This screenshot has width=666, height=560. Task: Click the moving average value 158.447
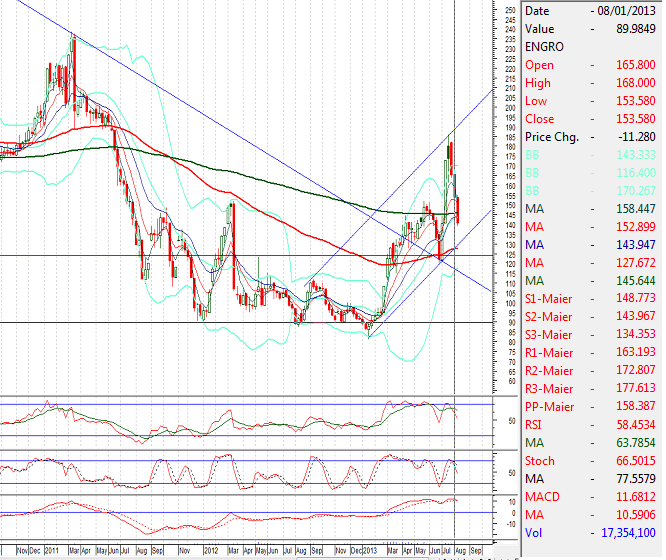click(639, 209)
